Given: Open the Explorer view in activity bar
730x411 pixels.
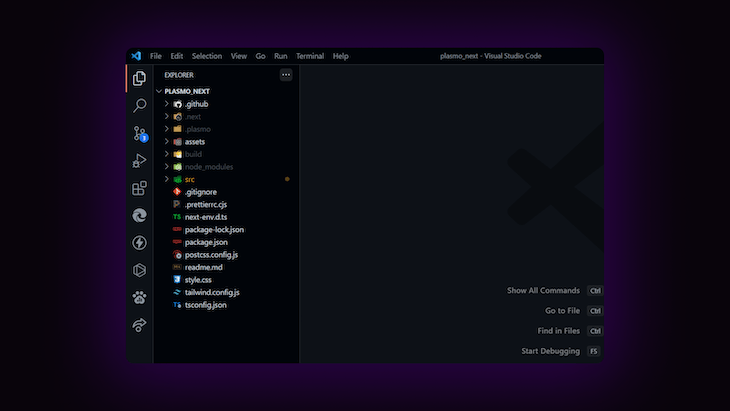Looking at the screenshot, I should coord(139,78).
